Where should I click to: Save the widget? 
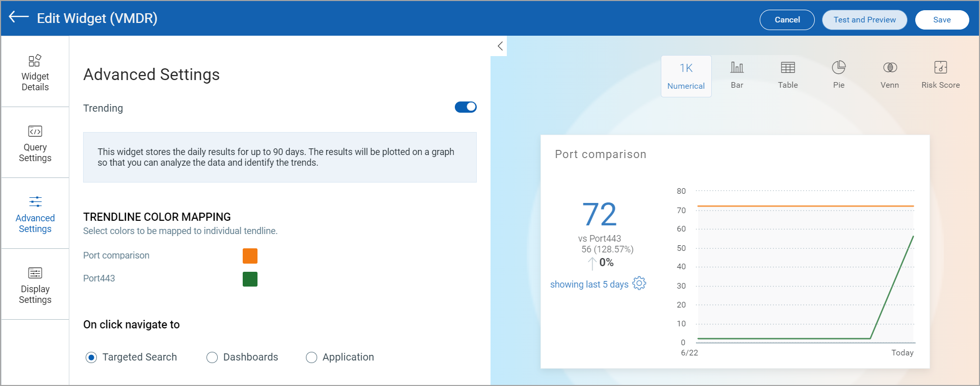(x=942, y=20)
